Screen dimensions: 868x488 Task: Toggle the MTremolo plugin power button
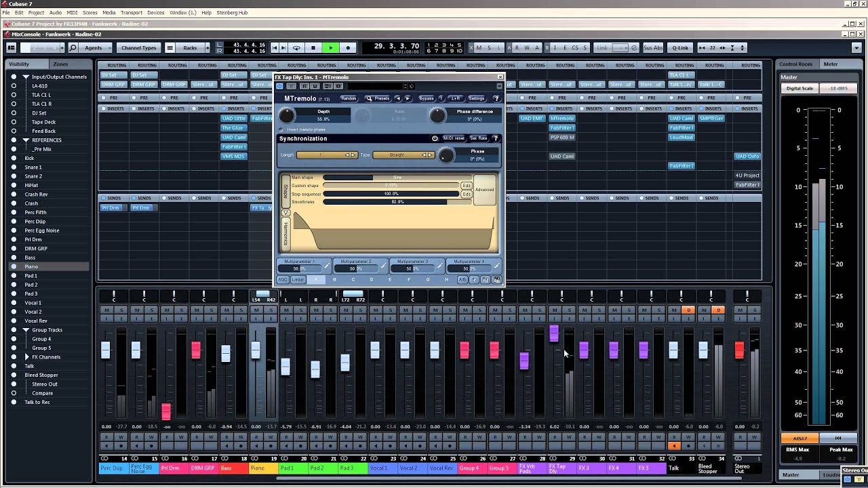(x=279, y=86)
